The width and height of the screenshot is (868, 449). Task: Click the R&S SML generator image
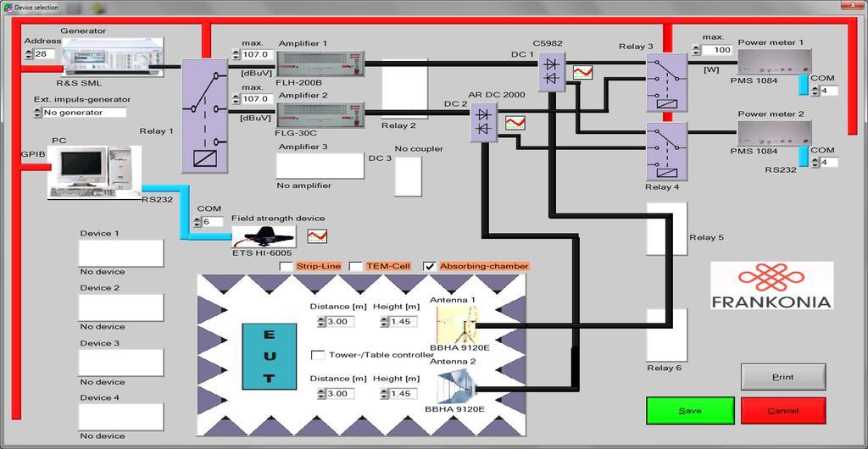coord(113,57)
